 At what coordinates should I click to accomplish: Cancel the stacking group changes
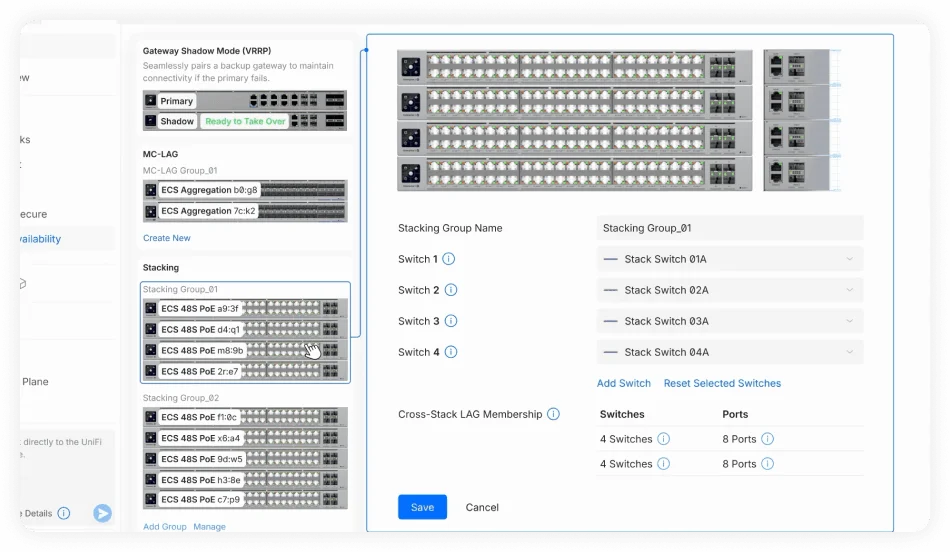click(x=482, y=508)
